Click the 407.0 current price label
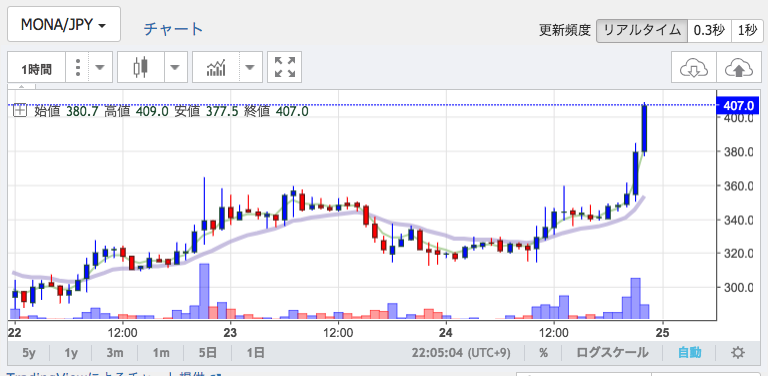This screenshot has height=376, width=768. point(738,105)
